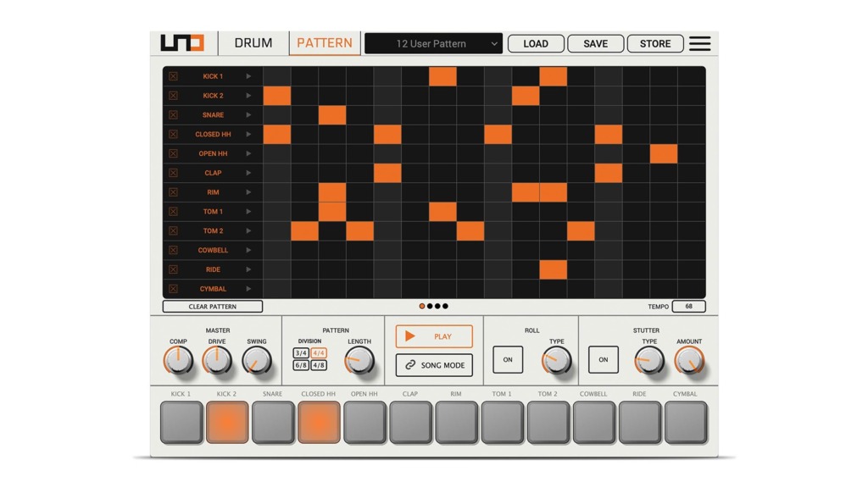Screen dimensions: 868x488
Task: Tap the TOM 1 drum pad
Action: pyautogui.click(x=502, y=423)
